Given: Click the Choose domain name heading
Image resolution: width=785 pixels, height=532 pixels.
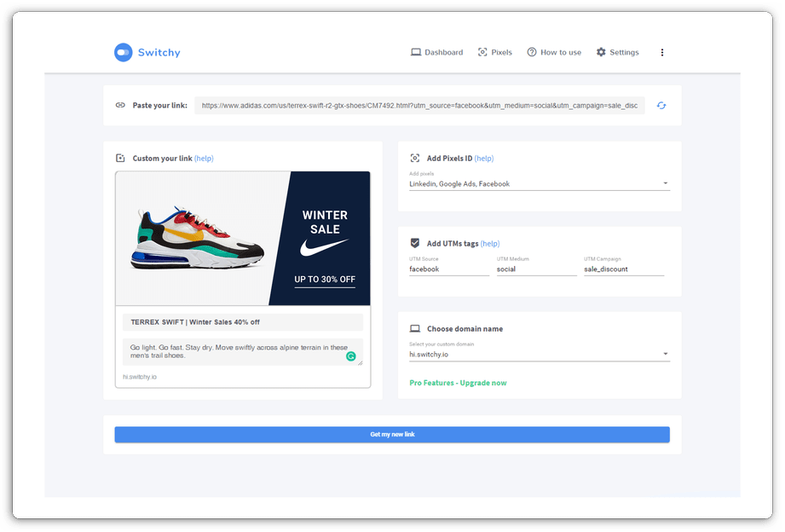Looking at the screenshot, I should [x=465, y=328].
